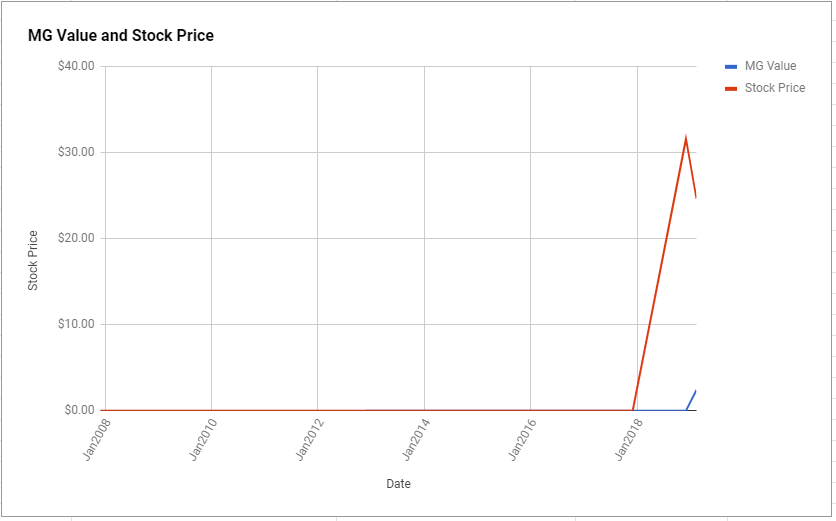Click the Jan2008 x-axis label
The width and height of the screenshot is (836, 521).
point(97,439)
